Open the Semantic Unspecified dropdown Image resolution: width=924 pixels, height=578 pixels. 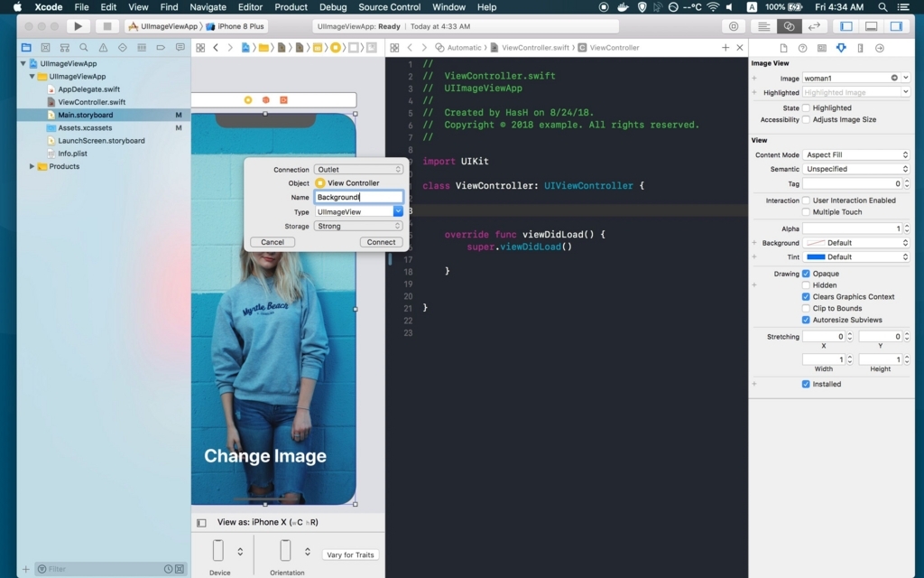(x=856, y=169)
